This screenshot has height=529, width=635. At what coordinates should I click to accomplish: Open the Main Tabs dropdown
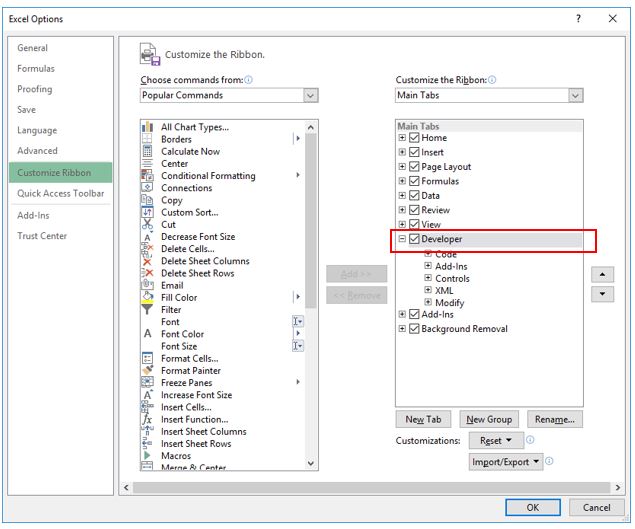575,96
